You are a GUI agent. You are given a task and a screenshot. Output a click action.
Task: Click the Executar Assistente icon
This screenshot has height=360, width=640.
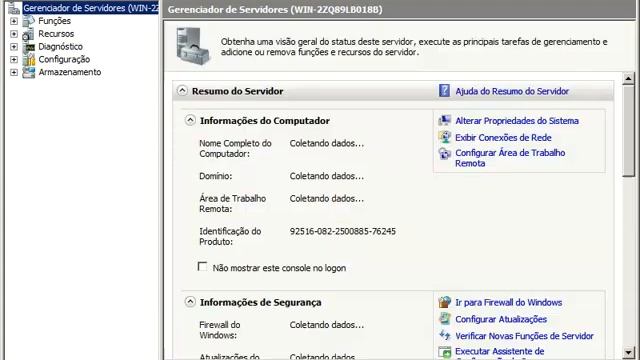pos(444,352)
